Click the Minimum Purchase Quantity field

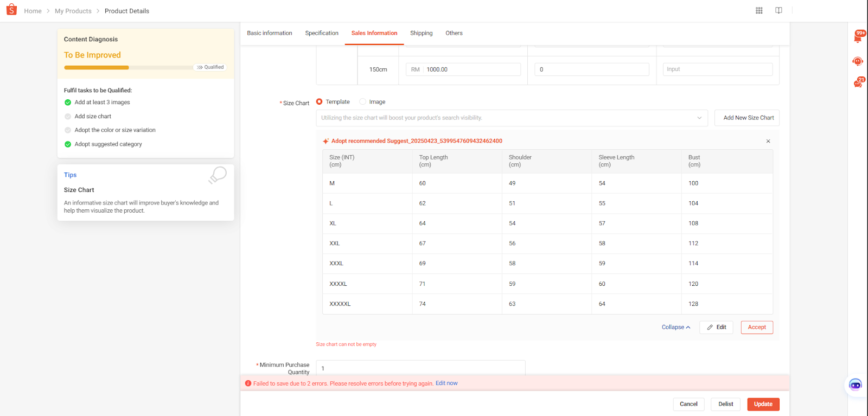pyautogui.click(x=420, y=368)
